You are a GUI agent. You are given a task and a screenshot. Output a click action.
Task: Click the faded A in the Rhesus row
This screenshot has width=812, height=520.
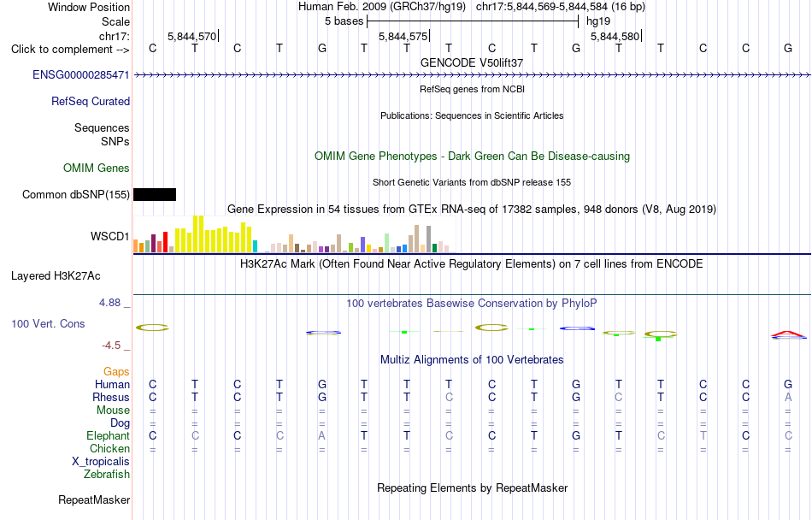(x=788, y=397)
